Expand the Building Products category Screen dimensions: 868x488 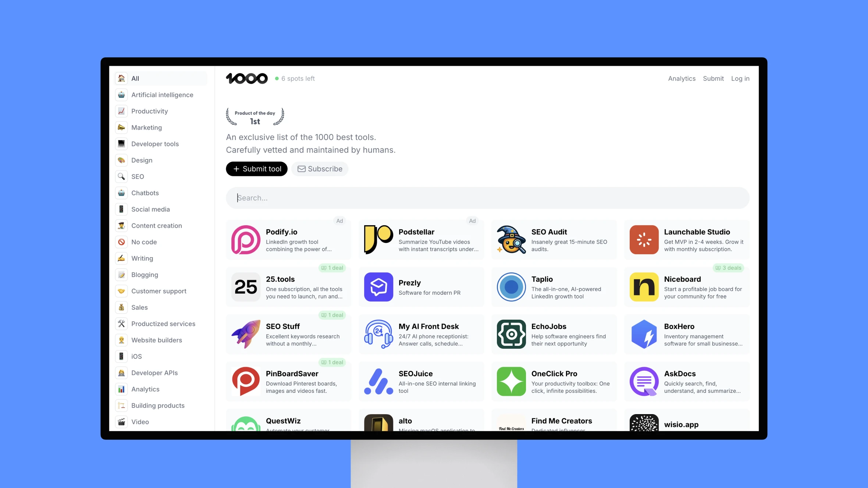[x=157, y=405]
